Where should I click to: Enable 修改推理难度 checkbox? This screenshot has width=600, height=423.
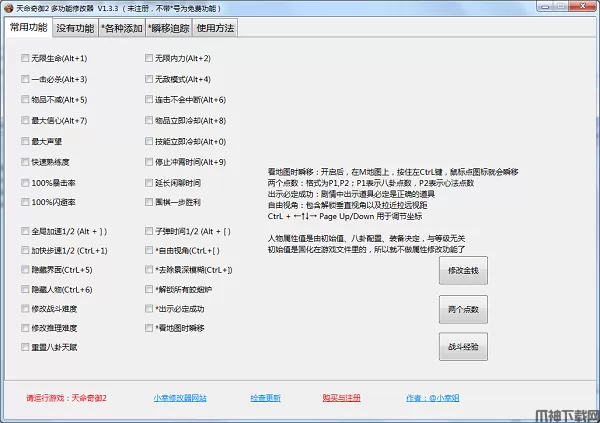pyautogui.click(x=25, y=328)
